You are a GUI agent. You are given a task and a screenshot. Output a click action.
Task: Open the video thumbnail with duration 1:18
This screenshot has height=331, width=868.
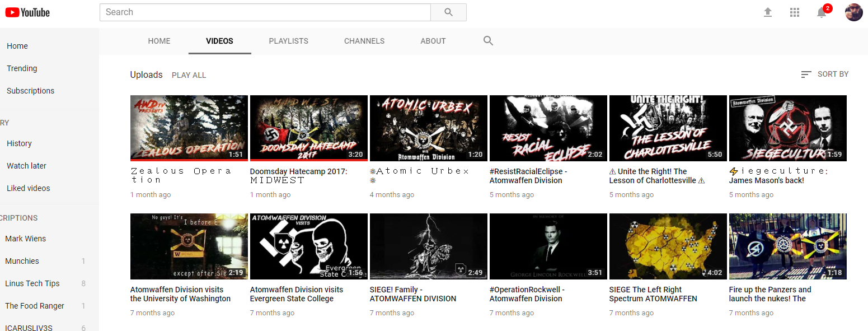787,246
